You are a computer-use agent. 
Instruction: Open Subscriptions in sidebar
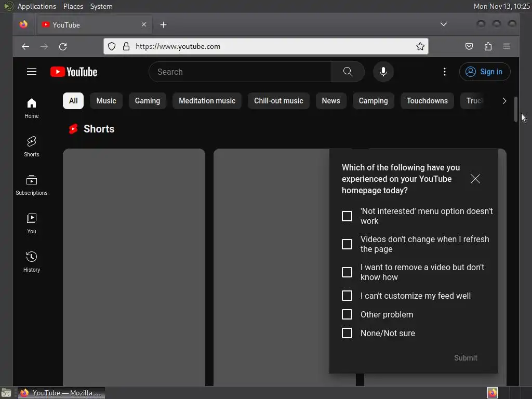click(32, 185)
